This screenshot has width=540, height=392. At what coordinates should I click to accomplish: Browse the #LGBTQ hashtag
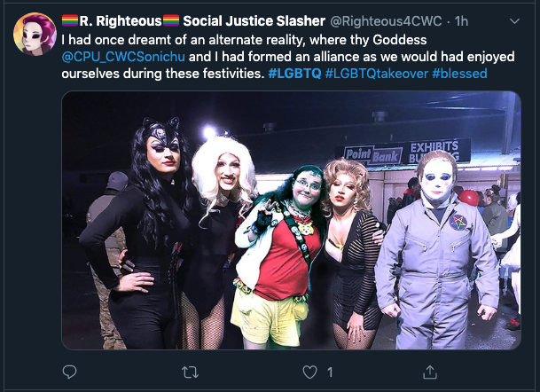point(294,74)
